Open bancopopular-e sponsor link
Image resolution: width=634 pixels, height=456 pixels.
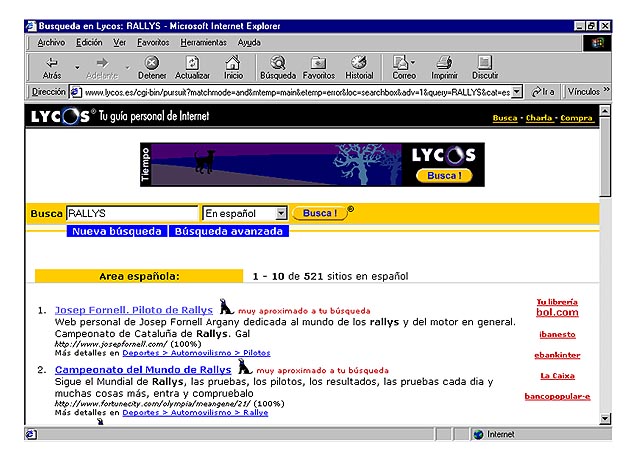tap(557, 396)
